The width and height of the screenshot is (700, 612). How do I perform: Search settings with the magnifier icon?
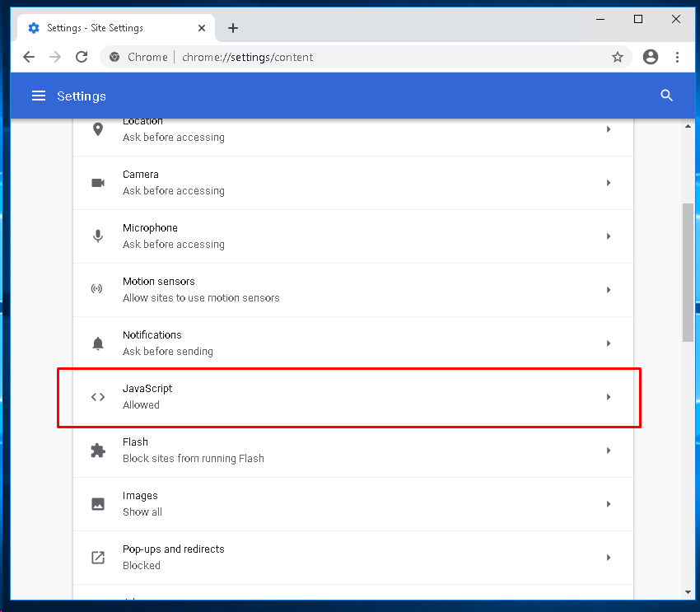click(666, 96)
